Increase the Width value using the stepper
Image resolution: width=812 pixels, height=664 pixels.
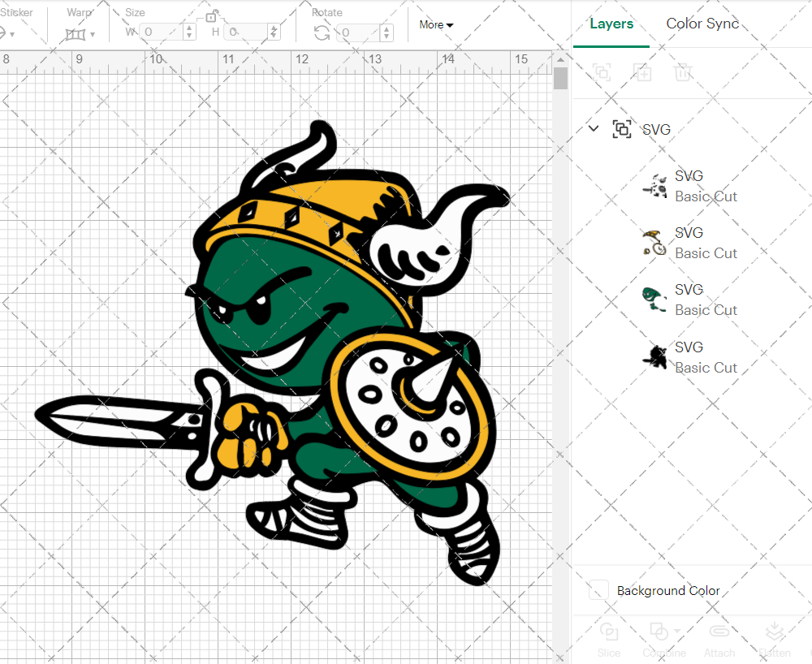(x=189, y=30)
